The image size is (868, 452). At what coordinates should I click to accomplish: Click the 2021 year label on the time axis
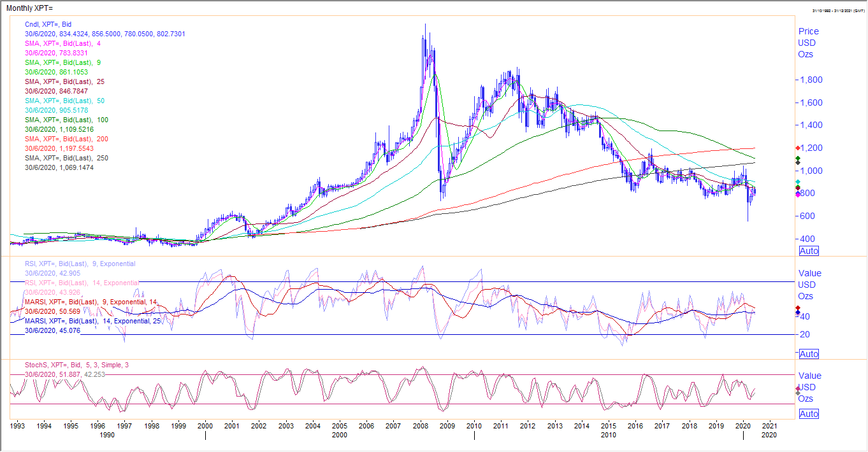tap(769, 425)
